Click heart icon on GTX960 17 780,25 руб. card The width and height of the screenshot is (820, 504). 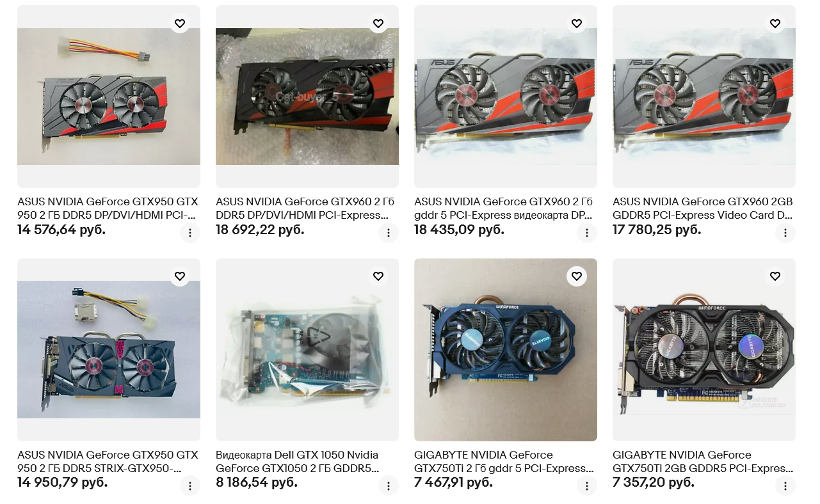click(775, 24)
